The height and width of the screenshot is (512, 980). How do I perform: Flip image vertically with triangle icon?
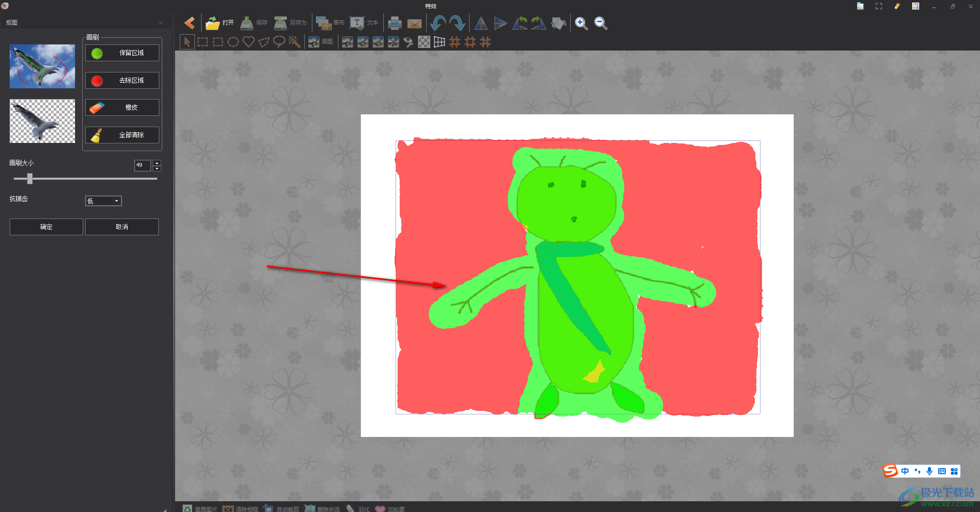click(x=500, y=23)
